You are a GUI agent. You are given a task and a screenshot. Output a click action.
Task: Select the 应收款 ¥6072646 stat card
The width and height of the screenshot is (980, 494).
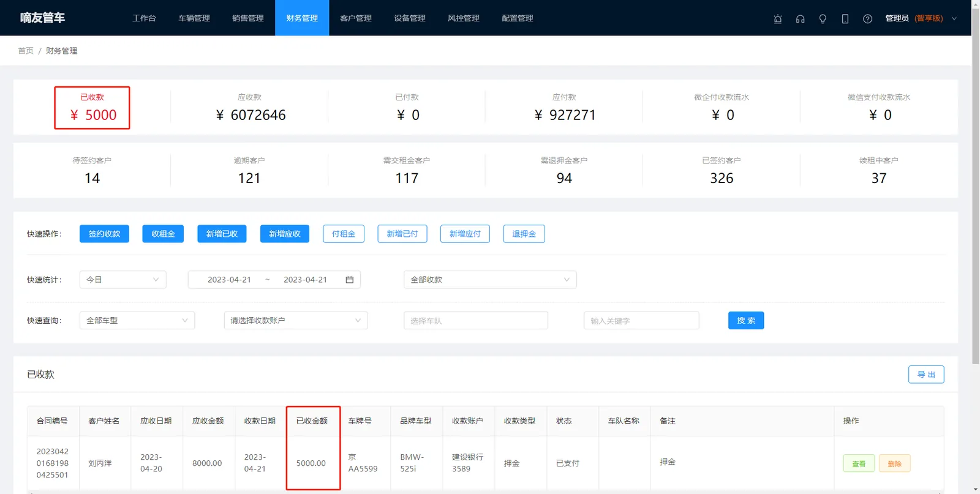pos(250,108)
